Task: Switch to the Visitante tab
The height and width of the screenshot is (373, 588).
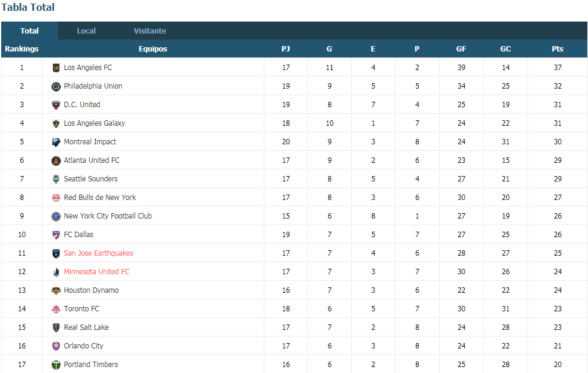Action: 150,31
